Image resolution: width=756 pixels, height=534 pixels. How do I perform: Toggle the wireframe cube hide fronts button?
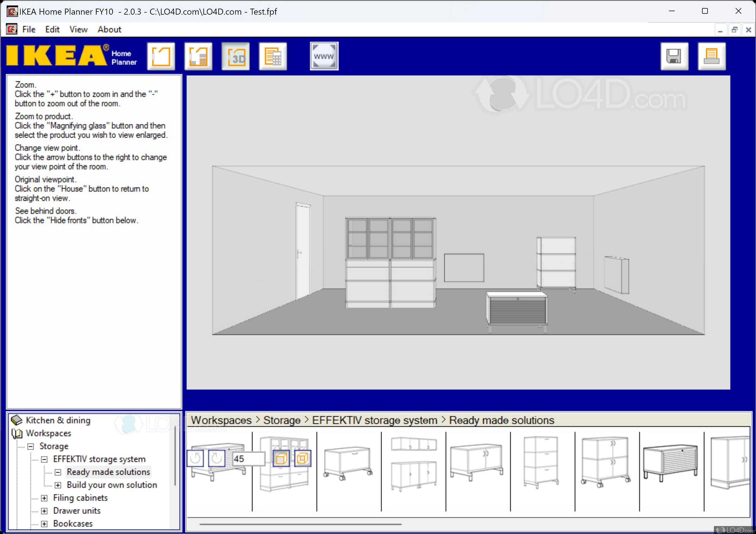tap(302, 458)
